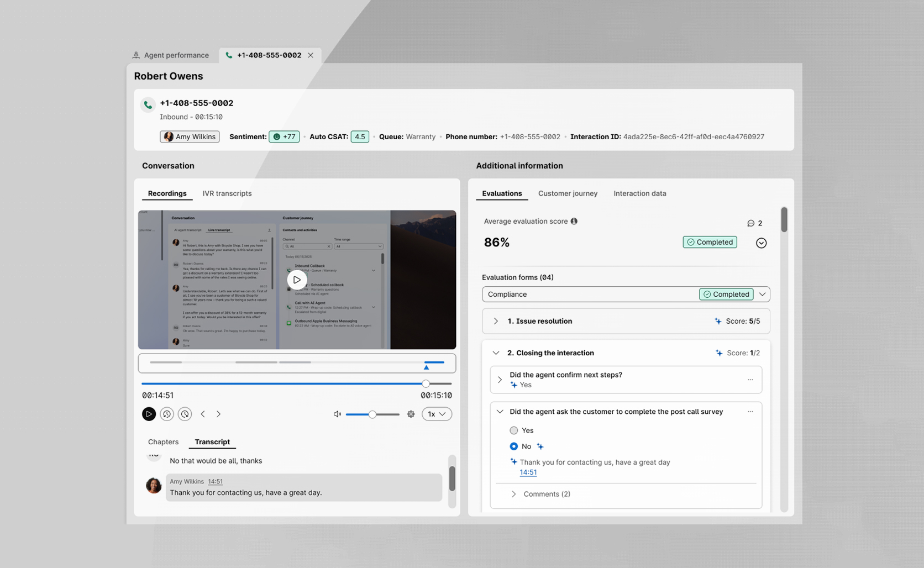Click the Amy Wilkins agent badge
This screenshot has width=924, height=568.
coord(190,136)
